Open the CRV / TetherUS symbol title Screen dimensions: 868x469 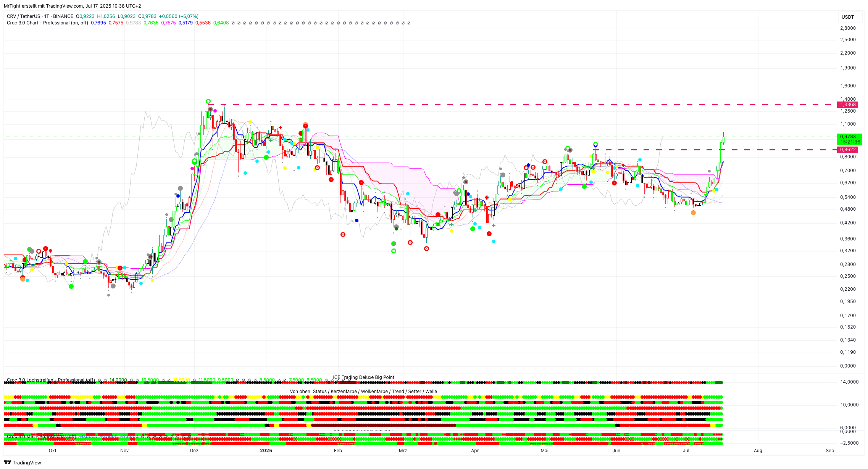tap(23, 16)
